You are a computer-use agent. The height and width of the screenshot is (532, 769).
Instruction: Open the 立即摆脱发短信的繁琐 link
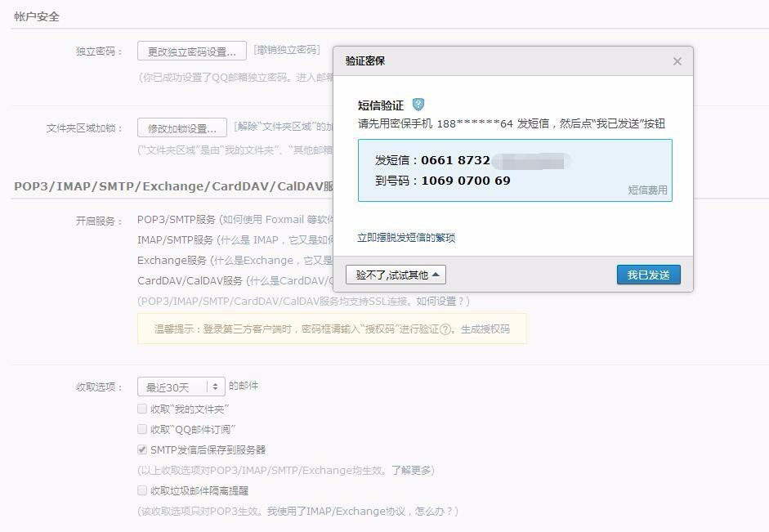pos(406,238)
